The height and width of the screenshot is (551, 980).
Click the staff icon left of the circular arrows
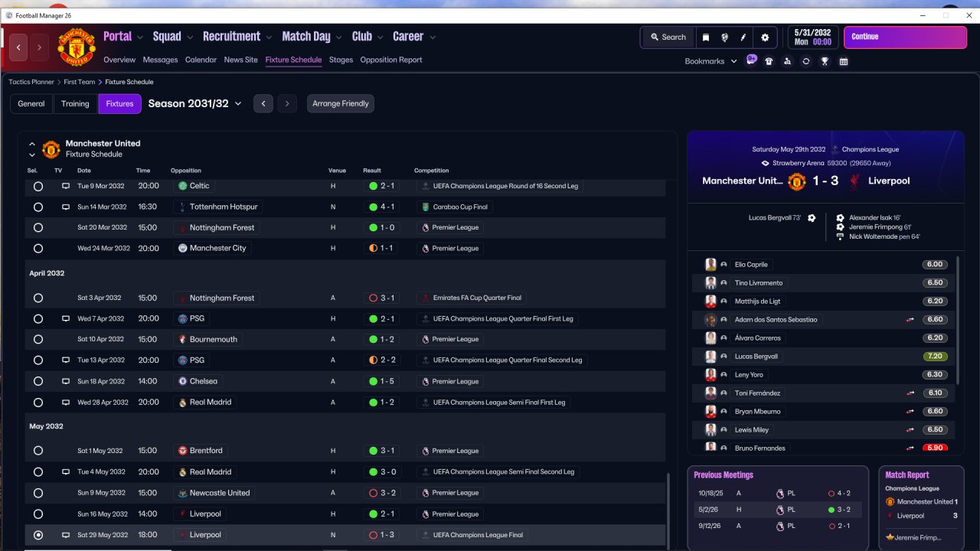[x=788, y=61]
